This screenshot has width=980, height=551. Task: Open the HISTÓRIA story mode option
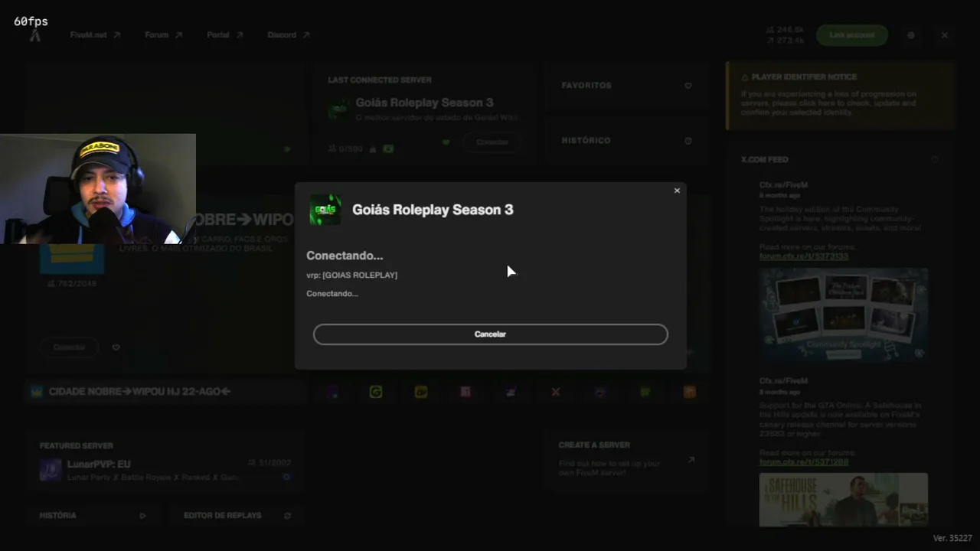pos(93,516)
